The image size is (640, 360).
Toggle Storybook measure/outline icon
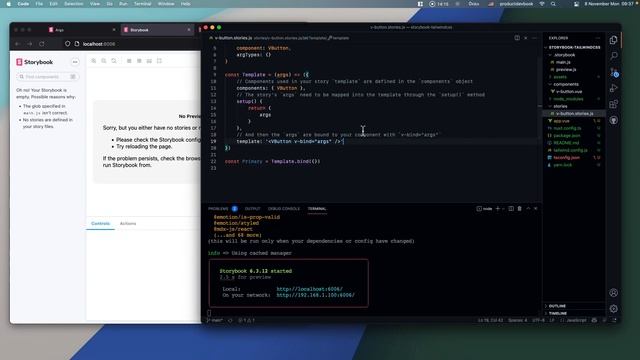click(159, 61)
